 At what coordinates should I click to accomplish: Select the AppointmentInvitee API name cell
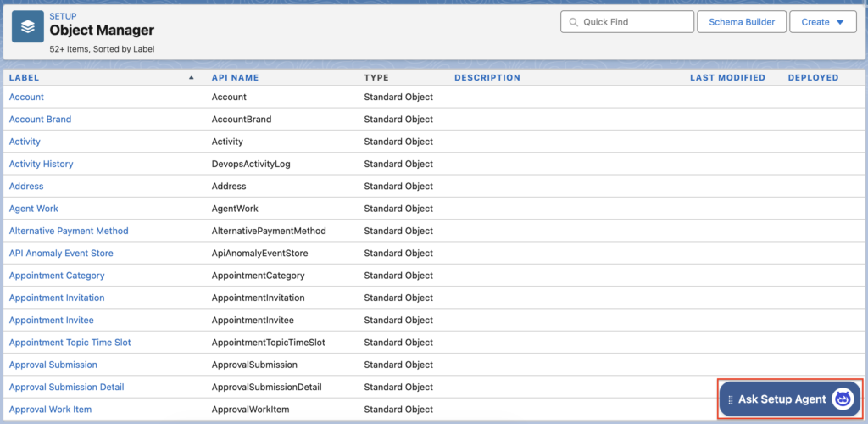point(253,320)
